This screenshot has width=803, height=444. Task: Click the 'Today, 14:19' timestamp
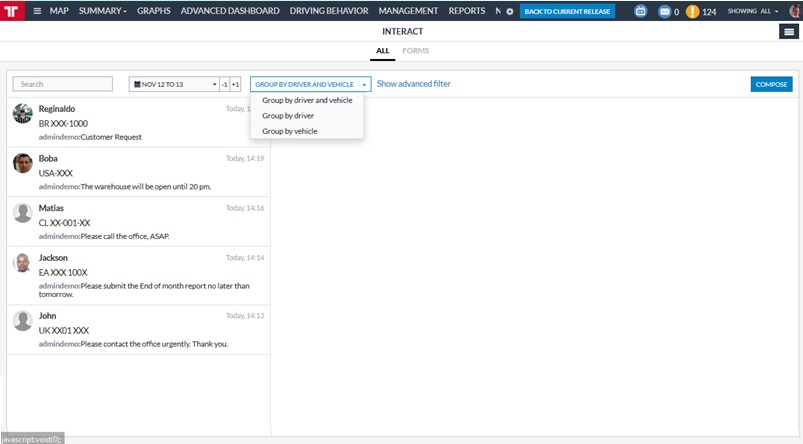click(245, 158)
